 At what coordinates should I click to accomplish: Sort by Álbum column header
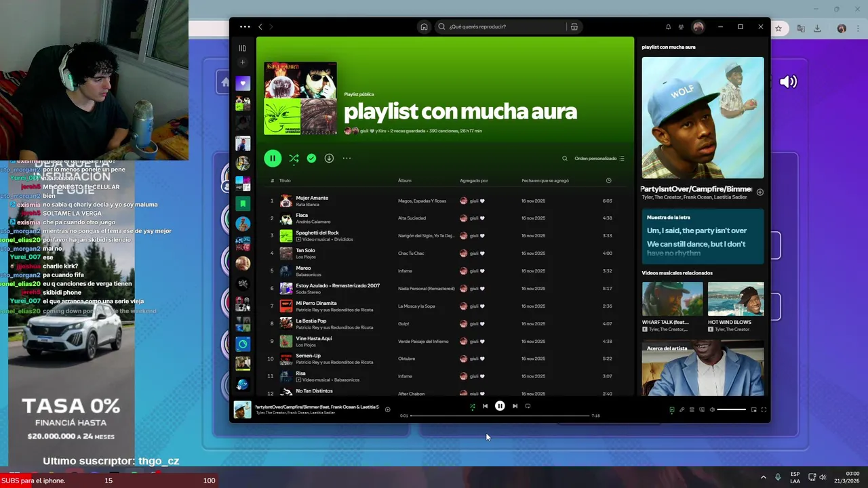(x=405, y=181)
